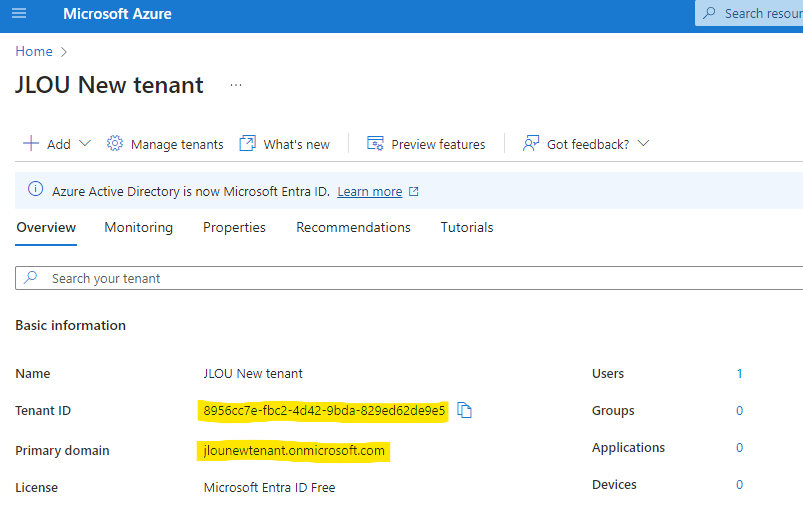Select the Tenant ID value 8956cc7e-fbc2-4d42-9bda-829ed62de9e5
This screenshot has height=506, width=803.
(x=324, y=411)
